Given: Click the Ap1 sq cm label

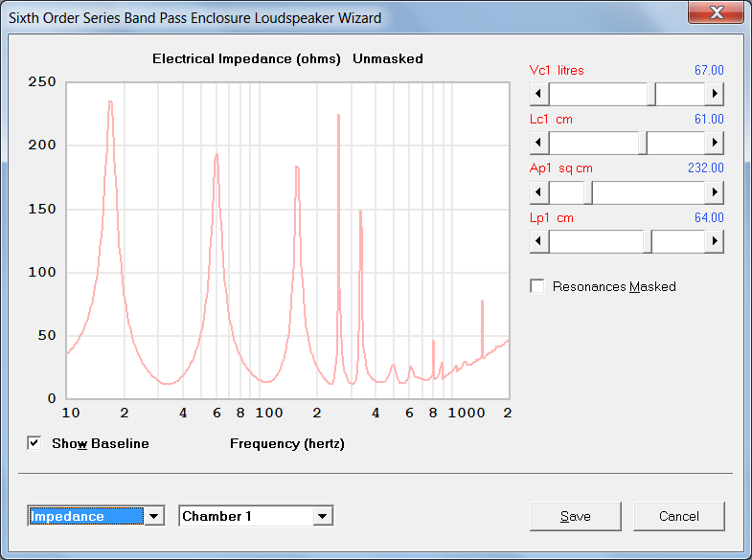Looking at the screenshot, I should tap(561, 168).
